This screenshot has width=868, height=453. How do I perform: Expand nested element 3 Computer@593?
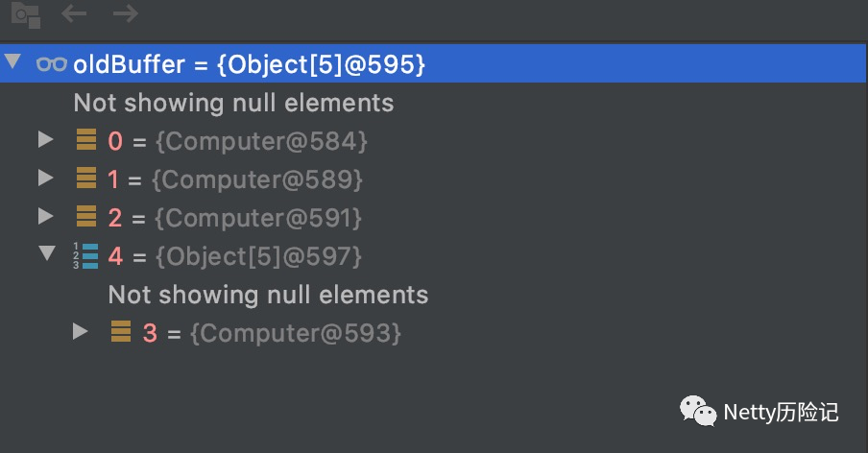[x=81, y=332]
